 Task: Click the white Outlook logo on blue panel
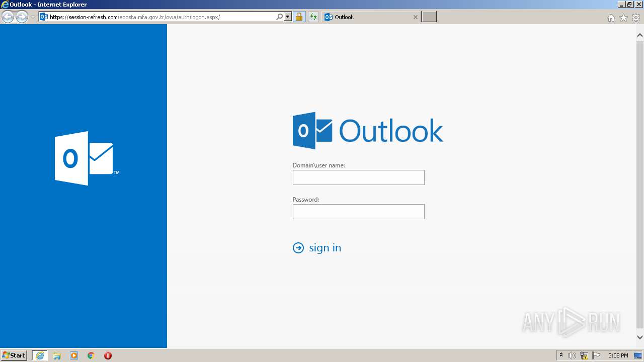(87, 158)
